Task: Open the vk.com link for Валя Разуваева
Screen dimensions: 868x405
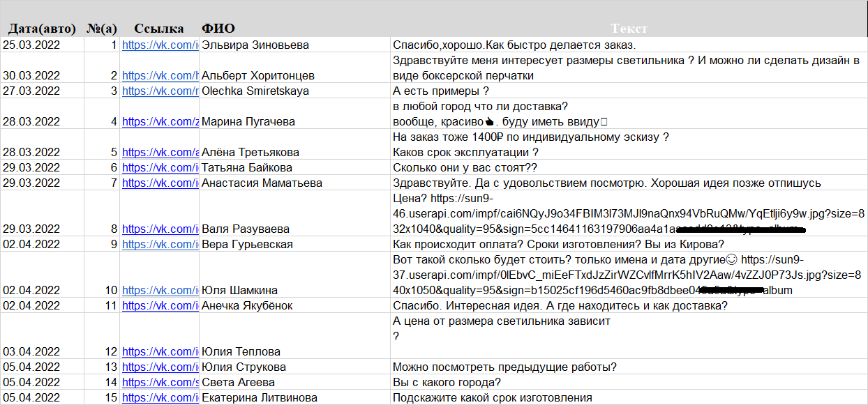Action: (160, 229)
